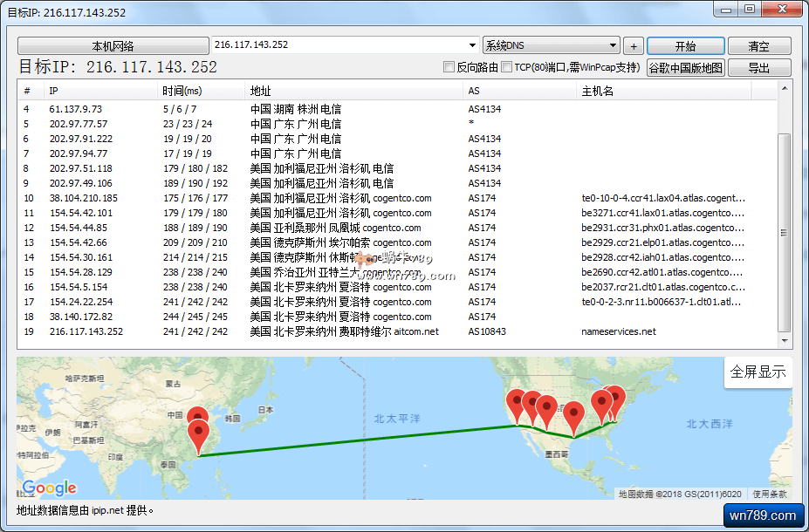809x532 pixels.
Task: Click 216.117.143.252 in the hop 19 row
Action: pos(86,332)
